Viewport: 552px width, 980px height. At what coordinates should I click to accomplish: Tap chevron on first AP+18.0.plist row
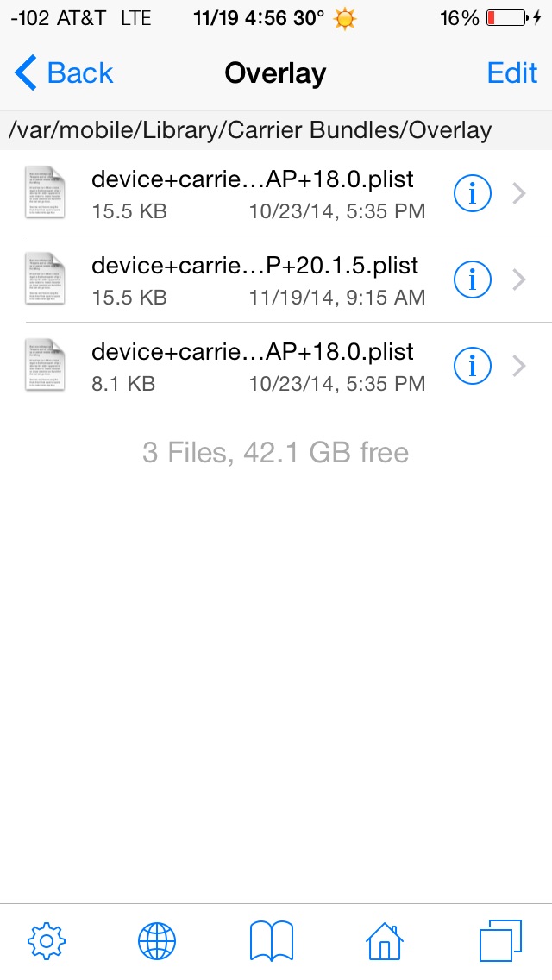click(x=519, y=194)
